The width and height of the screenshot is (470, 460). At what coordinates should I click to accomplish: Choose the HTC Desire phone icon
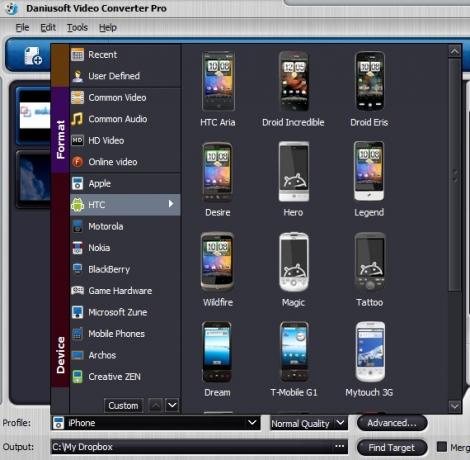(x=217, y=171)
